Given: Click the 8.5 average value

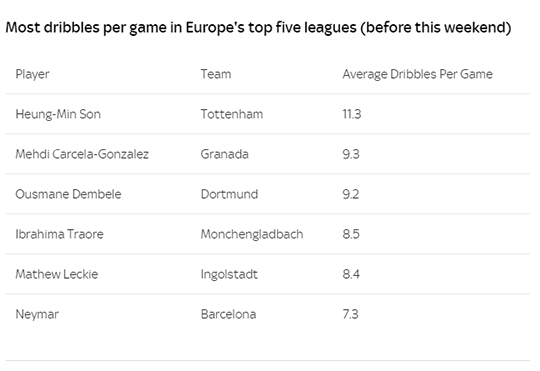Looking at the screenshot, I should click(351, 234).
